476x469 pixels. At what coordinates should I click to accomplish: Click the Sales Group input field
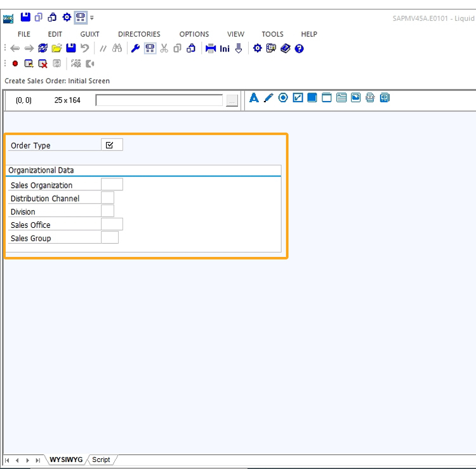[x=109, y=238]
